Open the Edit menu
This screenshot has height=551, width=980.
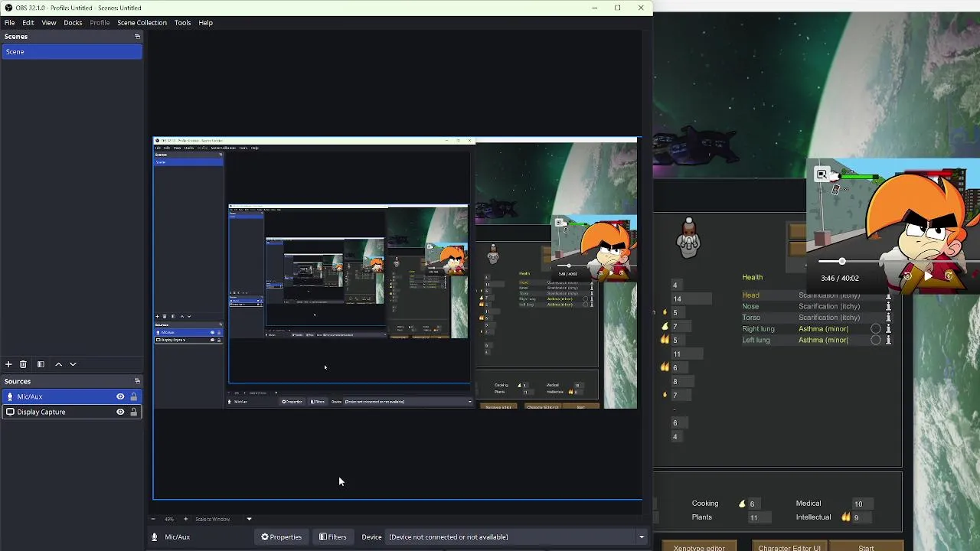click(x=28, y=22)
